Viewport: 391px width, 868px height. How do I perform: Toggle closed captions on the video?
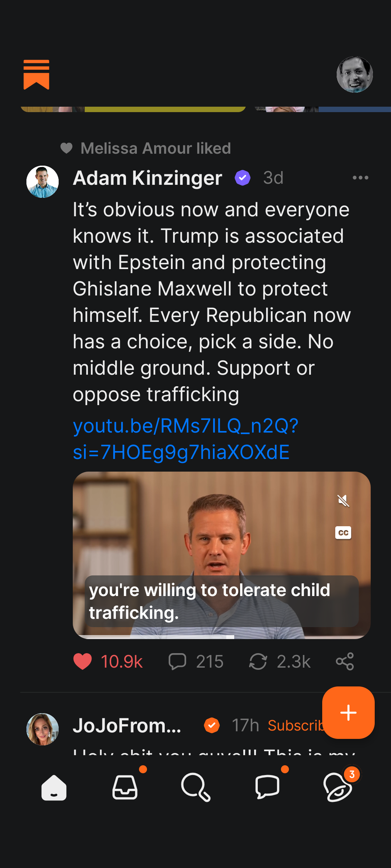[x=343, y=533]
